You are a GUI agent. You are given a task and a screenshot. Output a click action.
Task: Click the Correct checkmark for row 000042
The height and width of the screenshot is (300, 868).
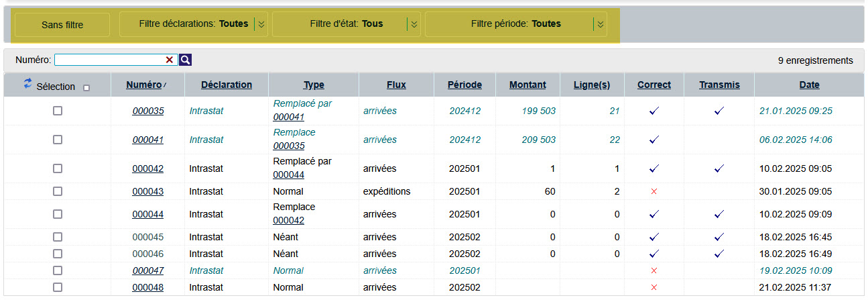(654, 168)
